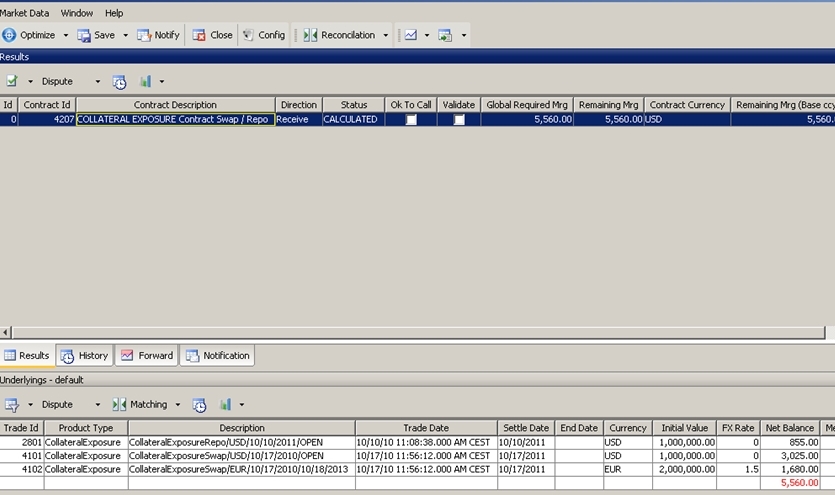Expand the Save dropdown arrow
Screen dimensions: 835x495
click(x=126, y=35)
